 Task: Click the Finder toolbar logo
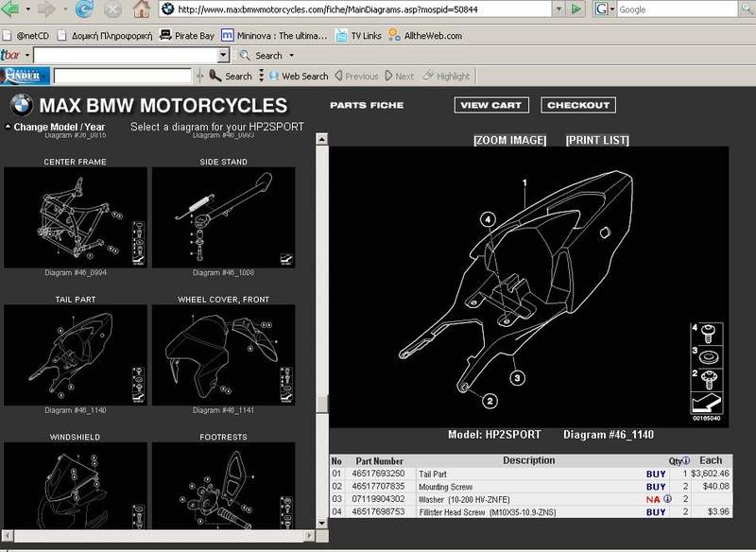(25, 77)
